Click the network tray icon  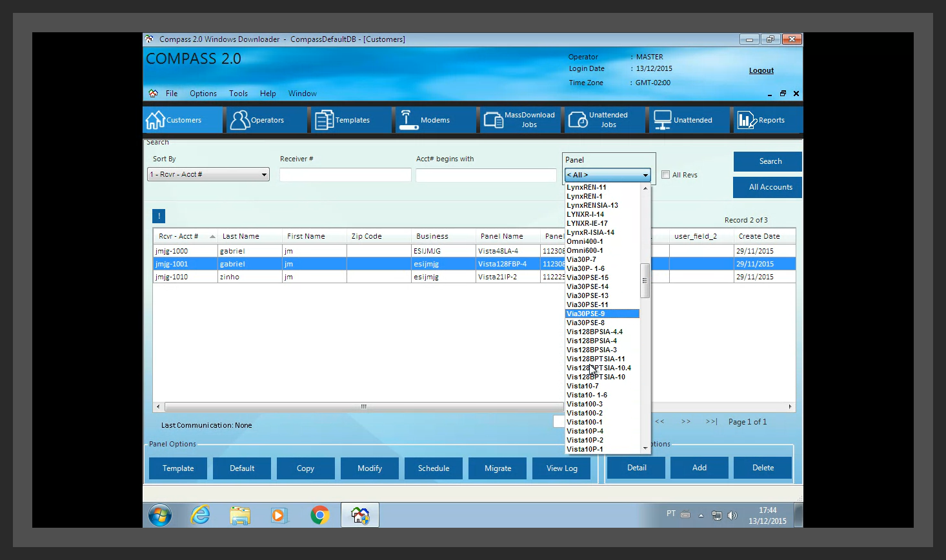[717, 515]
